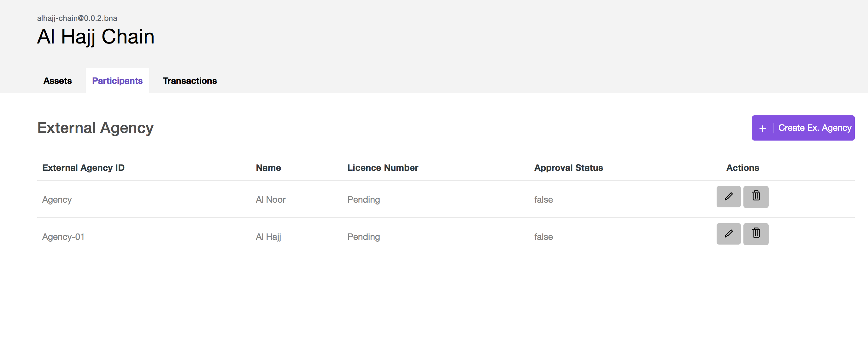
Task: Select the Participants tab
Action: 117,81
